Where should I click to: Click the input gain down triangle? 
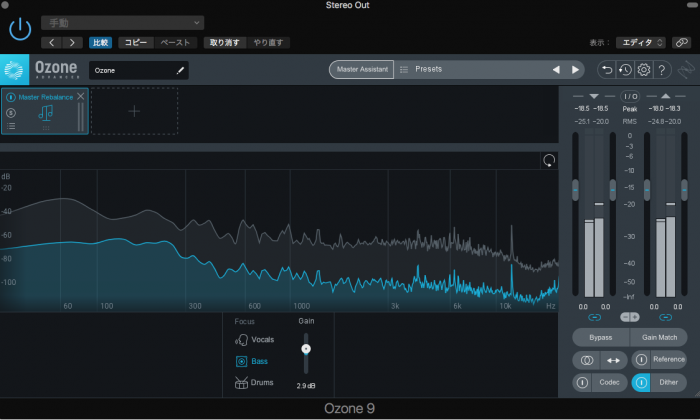point(594,96)
